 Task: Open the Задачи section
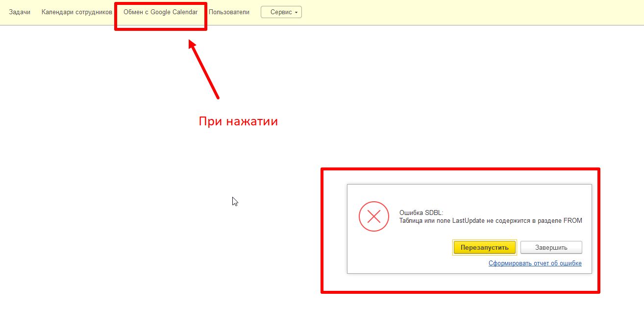(20, 12)
